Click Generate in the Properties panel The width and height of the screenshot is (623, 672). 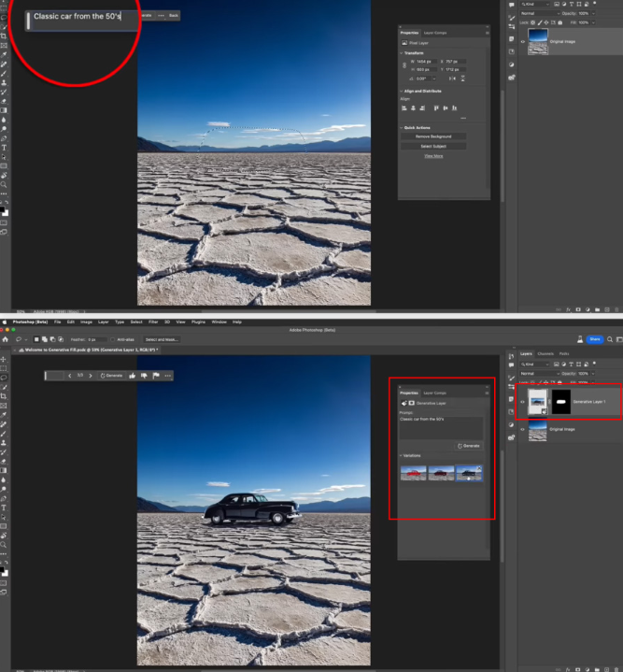469,446
